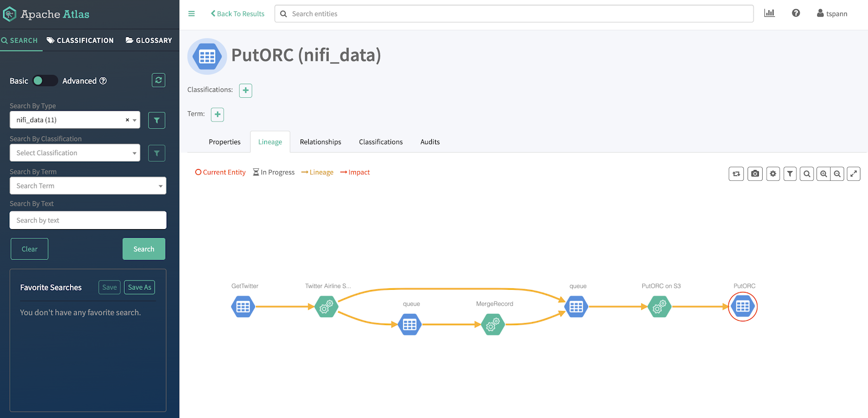The height and width of the screenshot is (418, 868).
Task: Add a term with plus button
Action: pos(218,115)
